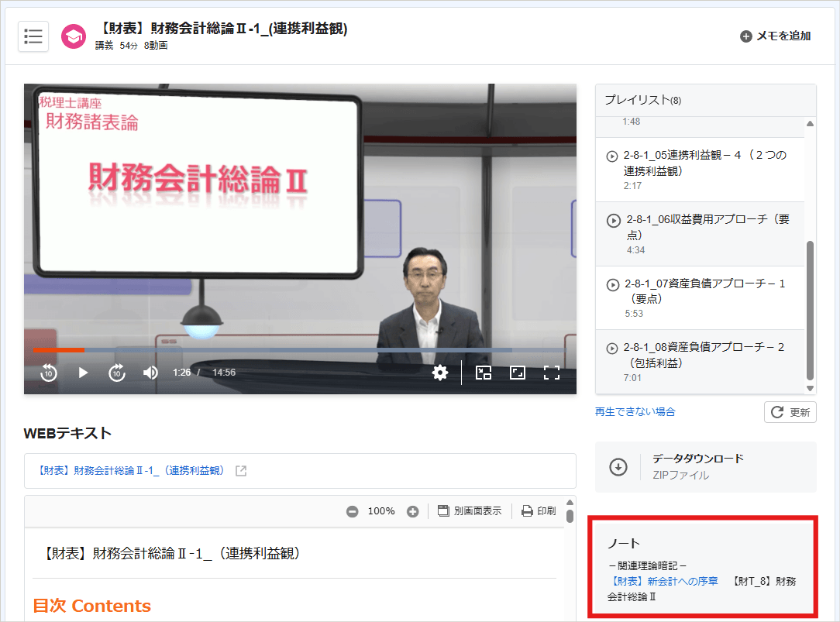This screenshot has height=622, width=840.
Task: Click the 2:17 duration label
Action: tap(632, 186)
